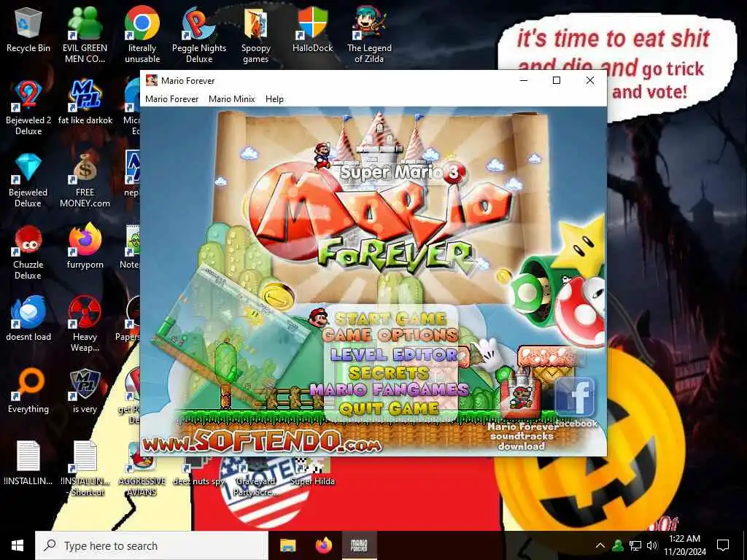Image resolution: width=747 pixels, height=560 pixels.
Task: Maximize the Mario Forever window
Action: [x=557, y=80]
